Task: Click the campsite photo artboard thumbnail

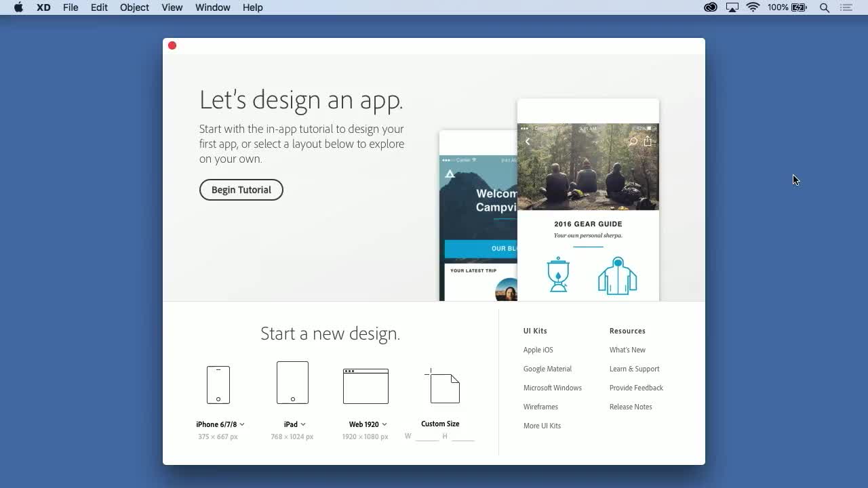Action: (588, 166)
